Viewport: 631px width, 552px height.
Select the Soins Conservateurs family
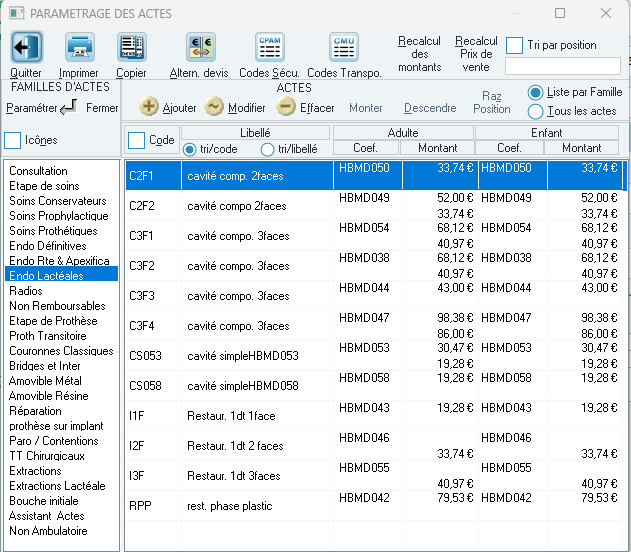[x=62, y=201]
